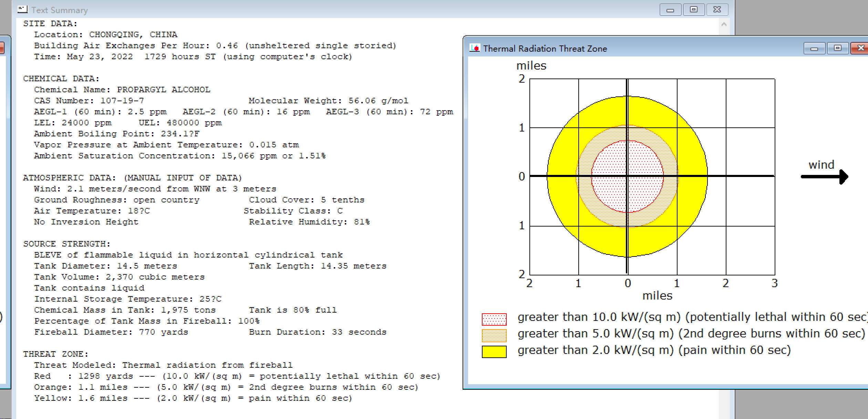Click the Text Summary title bar
Screen dimensions: 868x419
(x=344, y=10)
